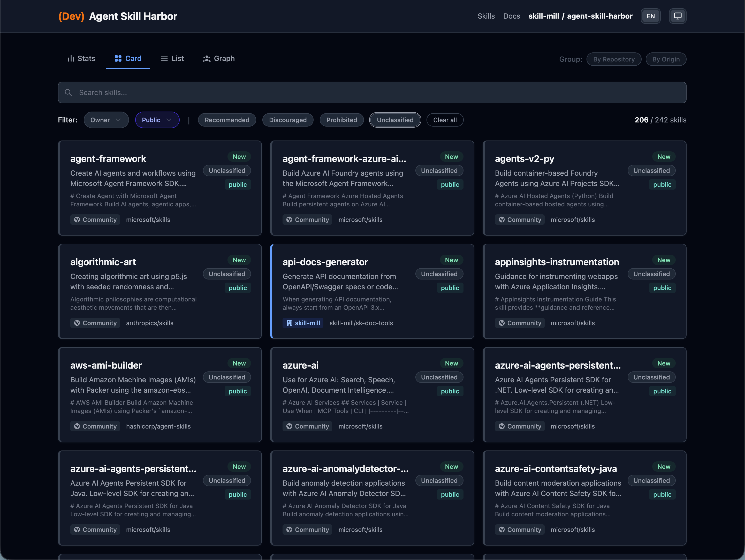Open the EN language selector
The width and height of the screenshot is (745, 560).
tap(650, 16)
